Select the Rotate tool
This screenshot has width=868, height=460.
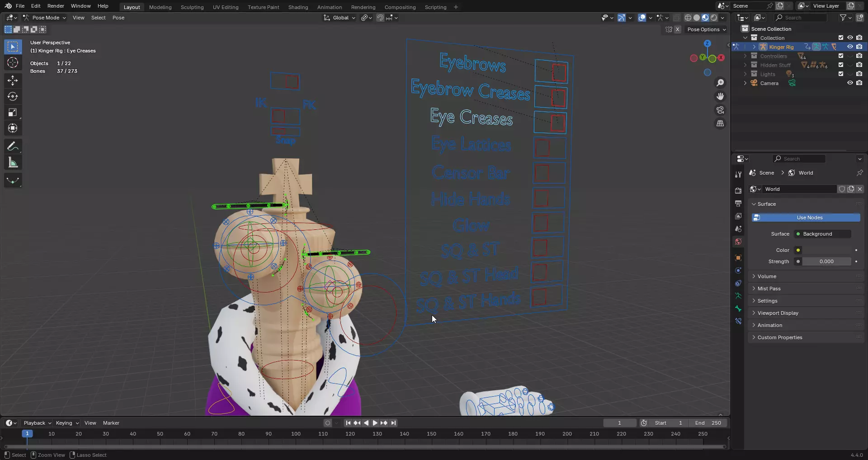tap(13, 96)
